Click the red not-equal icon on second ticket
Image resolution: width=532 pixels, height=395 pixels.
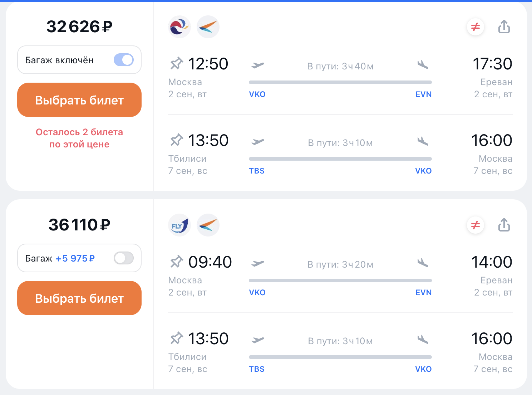[x=476, y=225]
